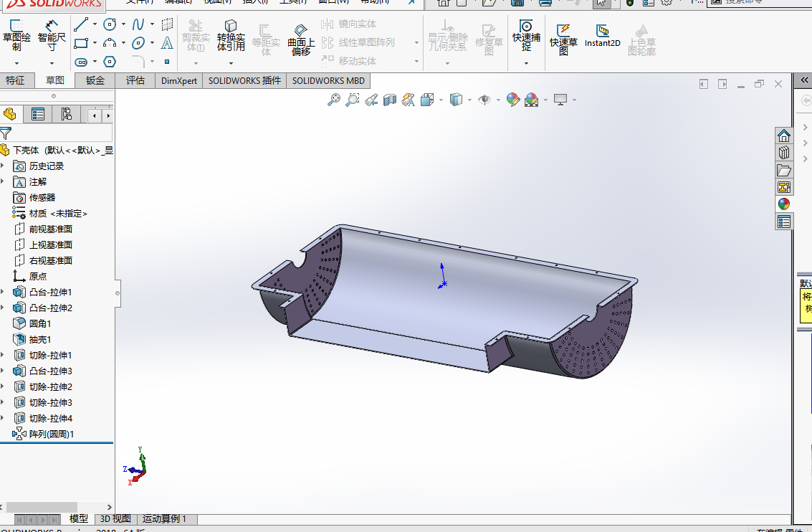Viewport: 812px width, 532px height.
Task: Select the Line sketch tool
Action: point(81,24)
